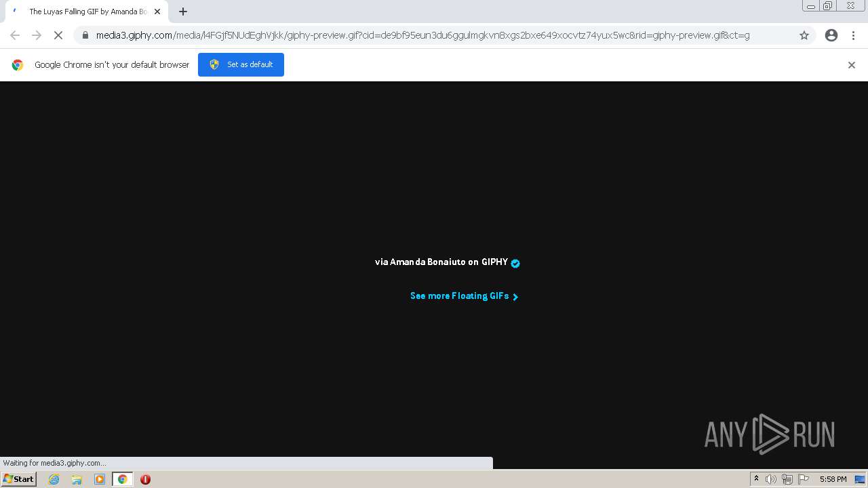View site information lock icon
The image size is (868, 488).
coord(85,35)
